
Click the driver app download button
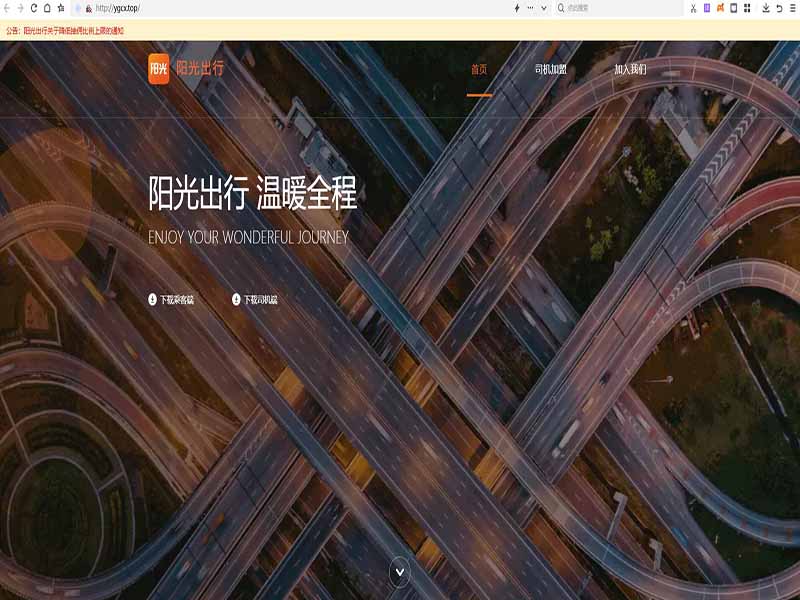point(255,299)
